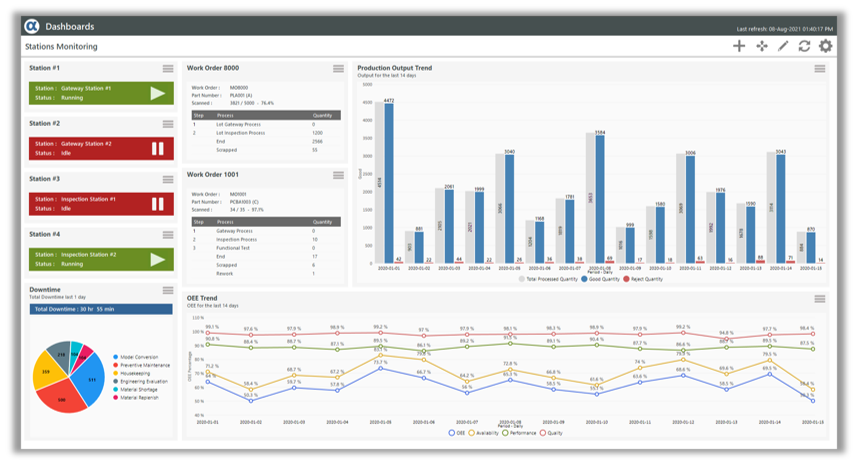This screenshot has height=464, width=858.
Task: Click the play icon on Station #1
Action: 157,93
